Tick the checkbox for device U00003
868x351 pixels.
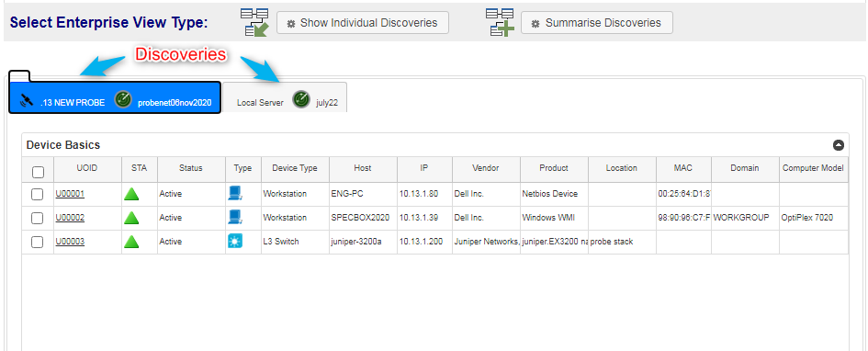tap(37, 242)
